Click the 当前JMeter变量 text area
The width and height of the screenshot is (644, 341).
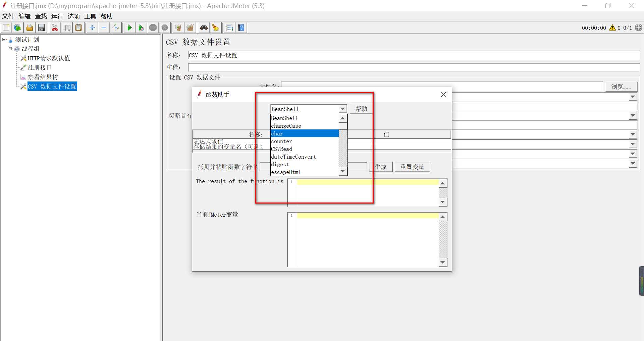pyautogui.click(x=367, y=239)
